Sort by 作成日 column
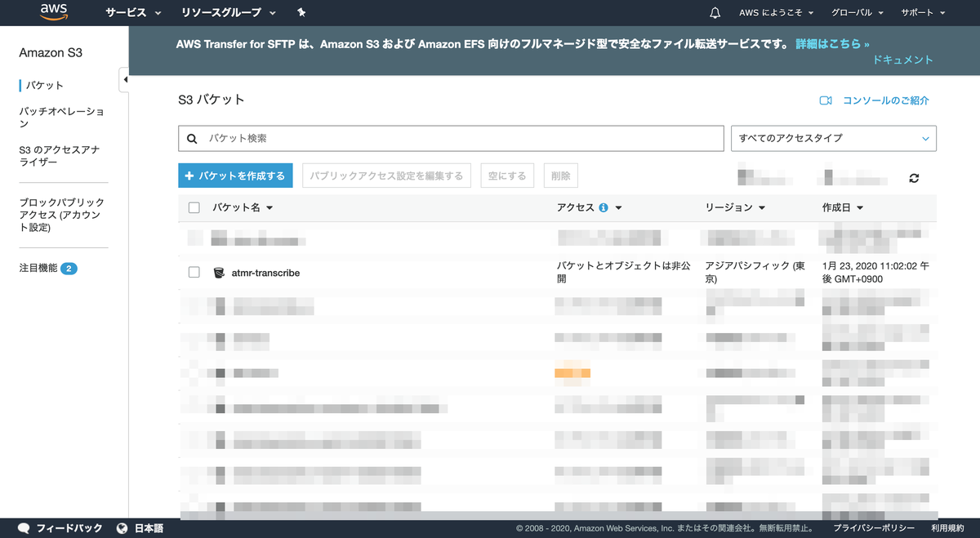Image resolution: width=980 pixels, height=538 pixels. (x=843, y=208)
